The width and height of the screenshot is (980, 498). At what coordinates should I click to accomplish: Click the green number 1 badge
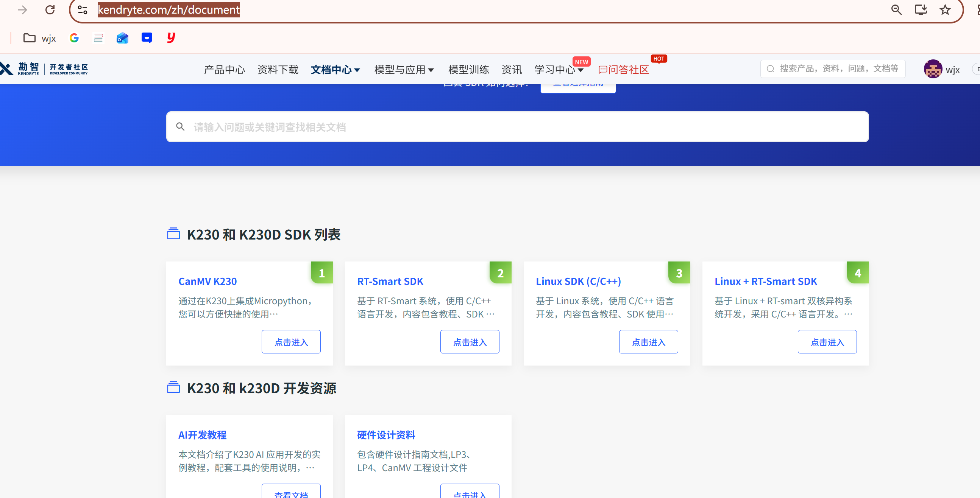(322, 272)
